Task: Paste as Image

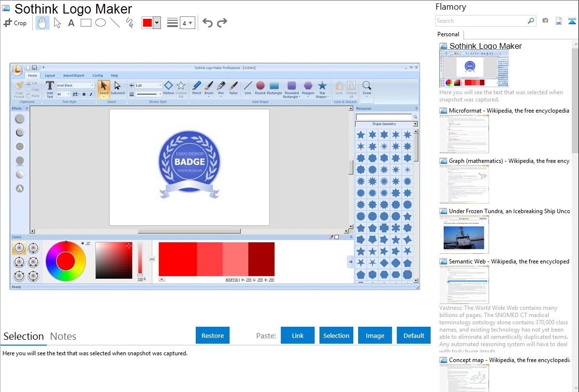Action: (x=375, y=335)
